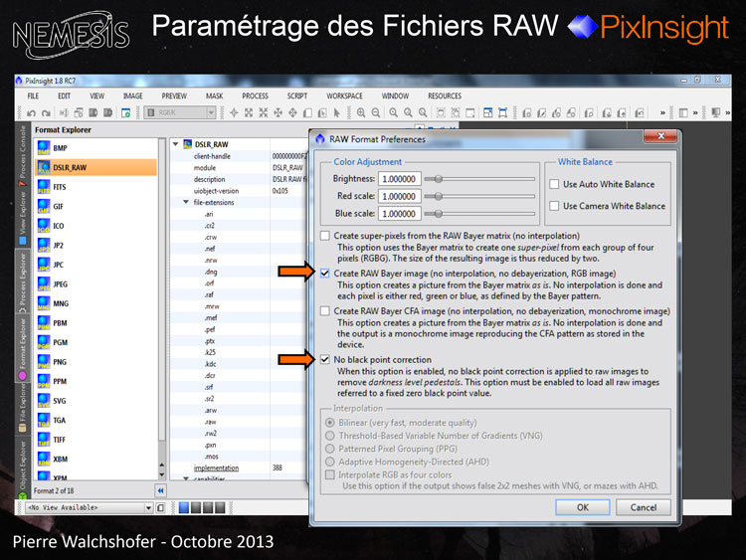
Task: Click the Blue scale slider handle
Action: (x=439, y=214)
